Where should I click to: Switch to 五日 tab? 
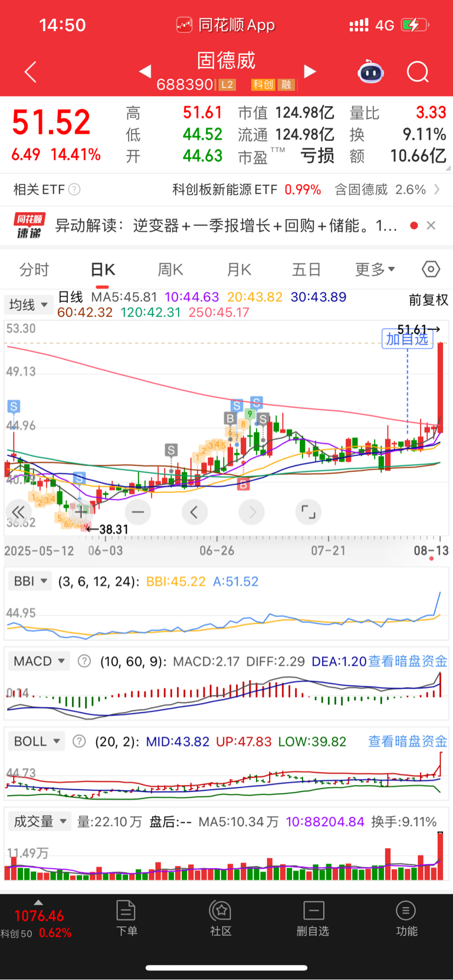click(x=307, y=270)
